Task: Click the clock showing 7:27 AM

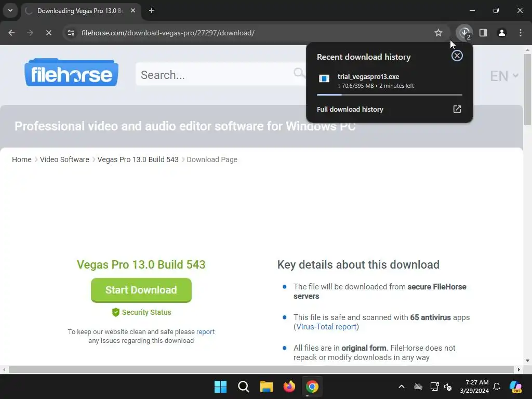Action: point(477,382)
